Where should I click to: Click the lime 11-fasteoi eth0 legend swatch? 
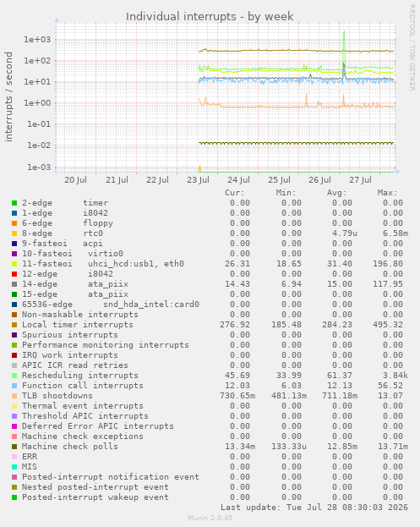pyautogui.click(x=14, y=264)
